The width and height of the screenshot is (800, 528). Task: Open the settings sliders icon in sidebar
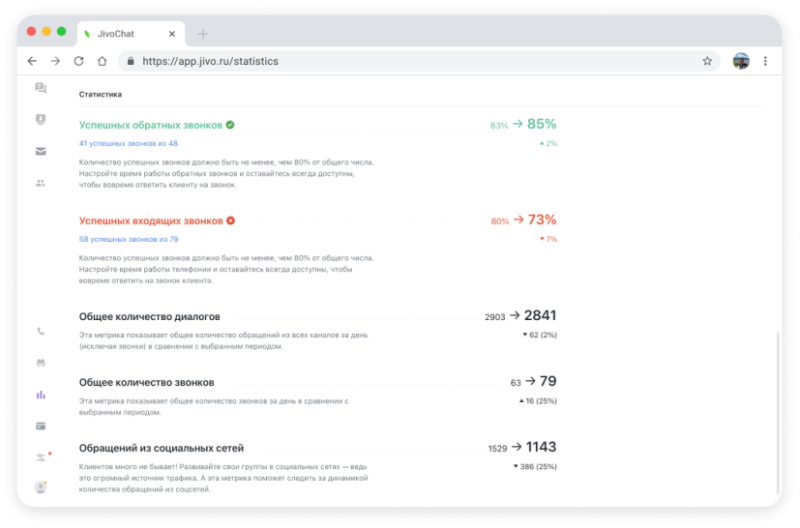point(41,458)
